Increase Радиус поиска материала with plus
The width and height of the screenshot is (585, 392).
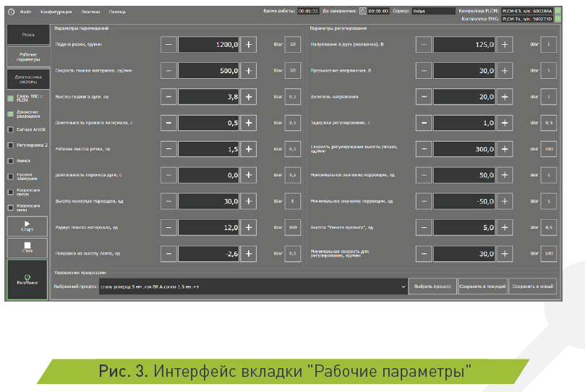[249, 227]
